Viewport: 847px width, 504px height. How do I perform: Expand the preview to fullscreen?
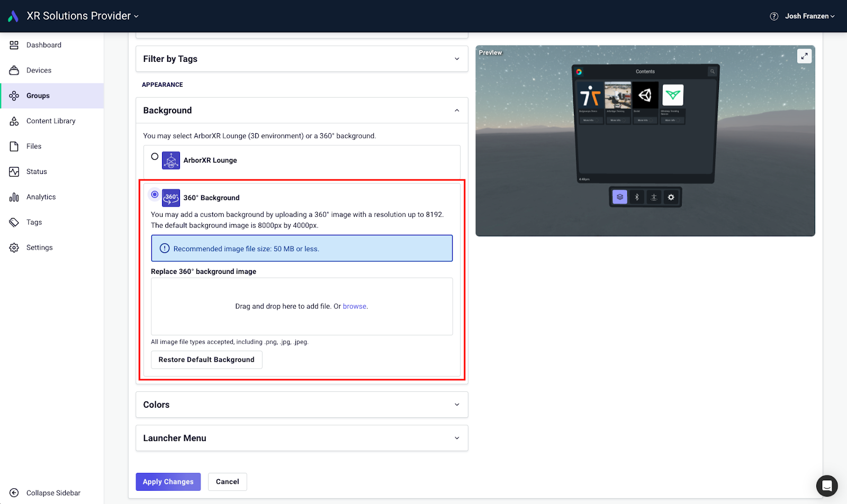[804, 56]
